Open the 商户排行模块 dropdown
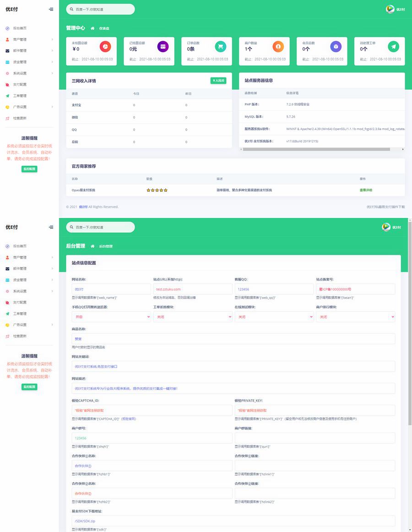412x532 pixels. coord(356,317)
